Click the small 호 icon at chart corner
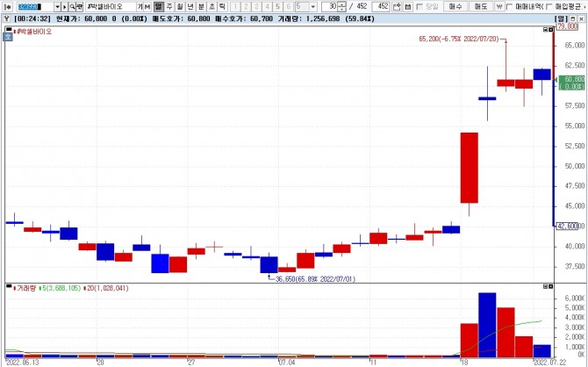This screenshot has height=367, width=588. (8, 36)
